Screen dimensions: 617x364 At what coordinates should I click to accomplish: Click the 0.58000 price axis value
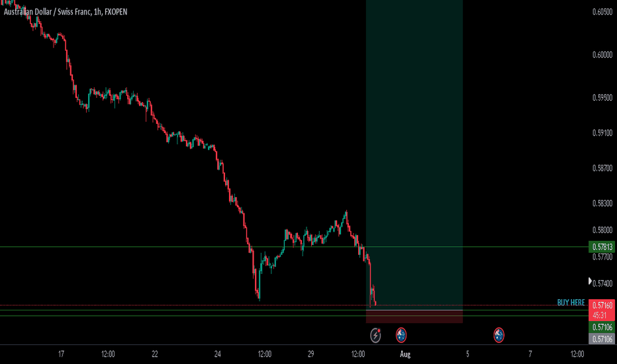pyautogui.click(x=602, y=230)
